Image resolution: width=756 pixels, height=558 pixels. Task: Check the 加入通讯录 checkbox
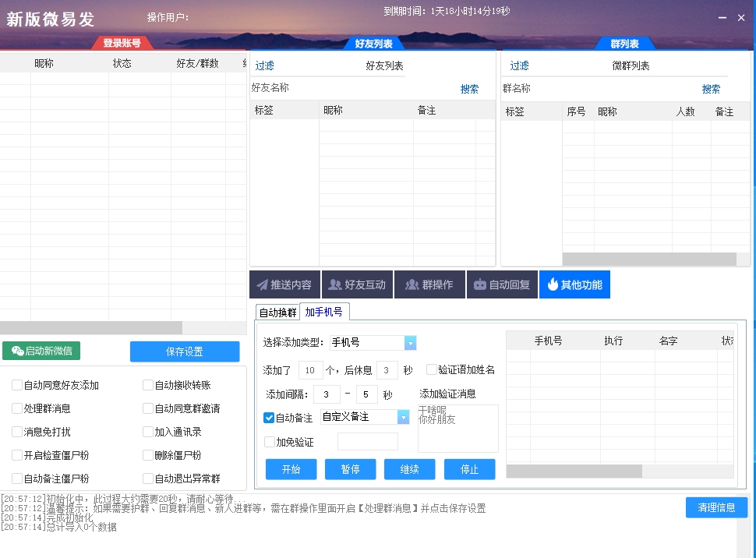pyautogui.click(x=148, y=432)
